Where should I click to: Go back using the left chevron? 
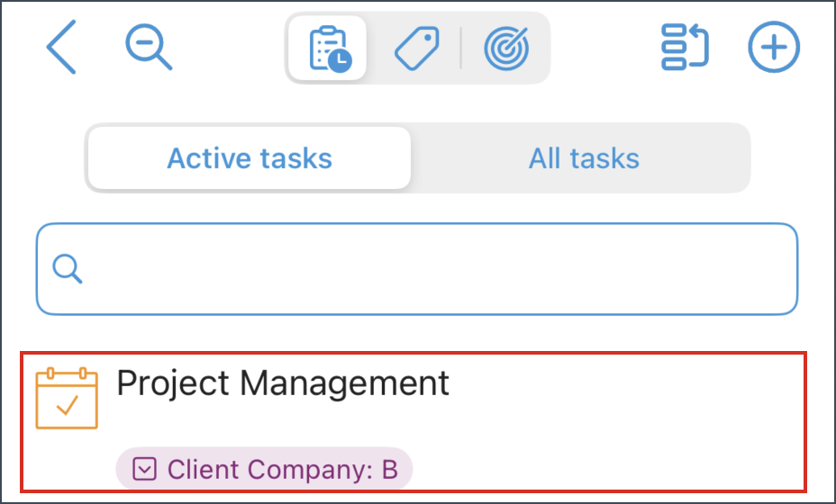point(61,47)
